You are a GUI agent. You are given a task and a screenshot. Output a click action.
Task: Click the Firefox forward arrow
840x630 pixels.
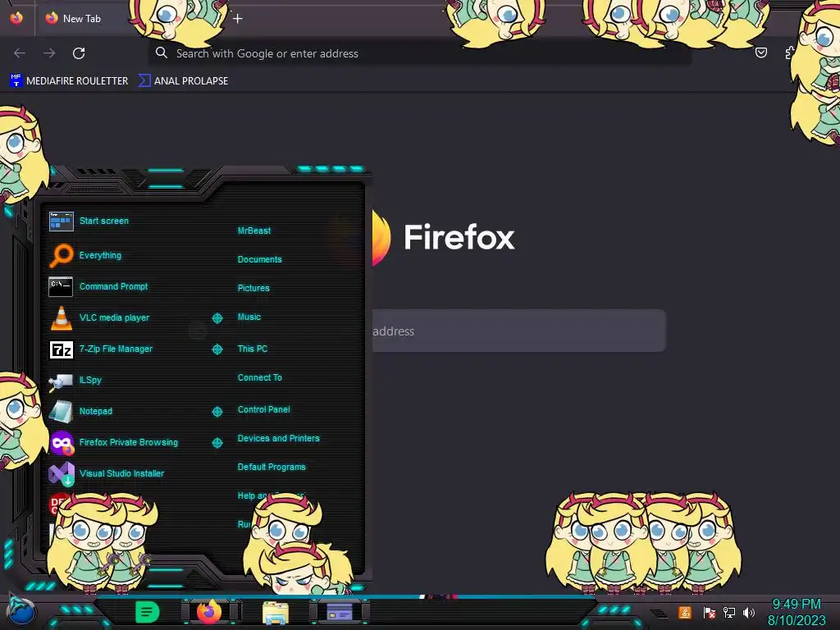tap(49, 53)
